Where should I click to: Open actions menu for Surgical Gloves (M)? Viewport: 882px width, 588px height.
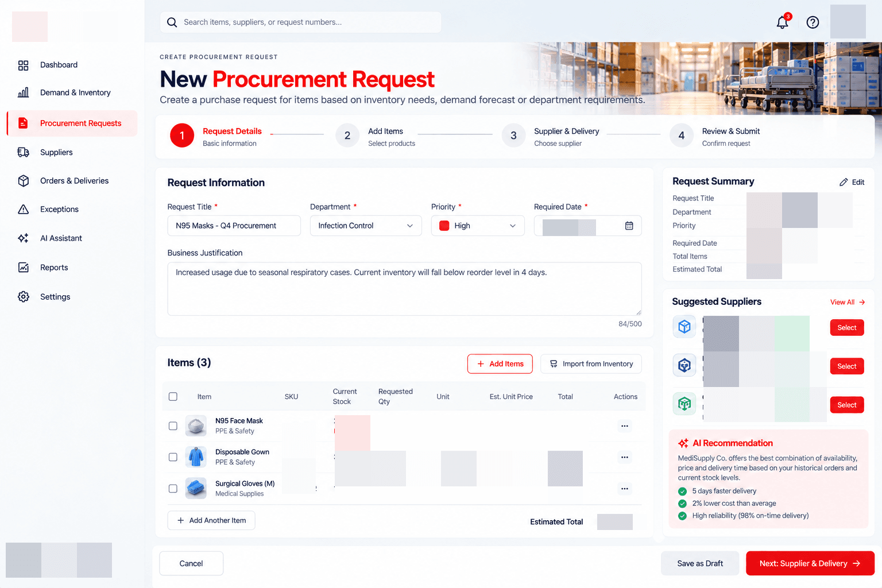625,489
